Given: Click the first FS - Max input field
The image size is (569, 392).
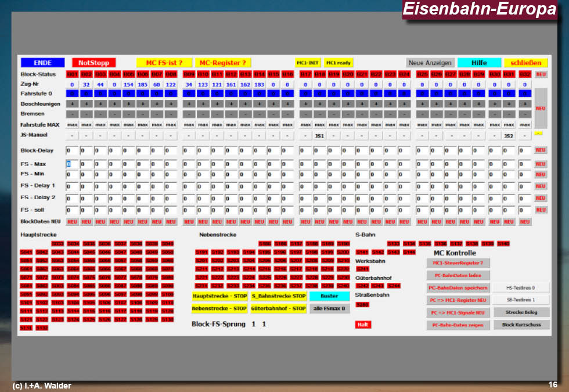Looking at the screenshot, I should click(x=71, y=164).
